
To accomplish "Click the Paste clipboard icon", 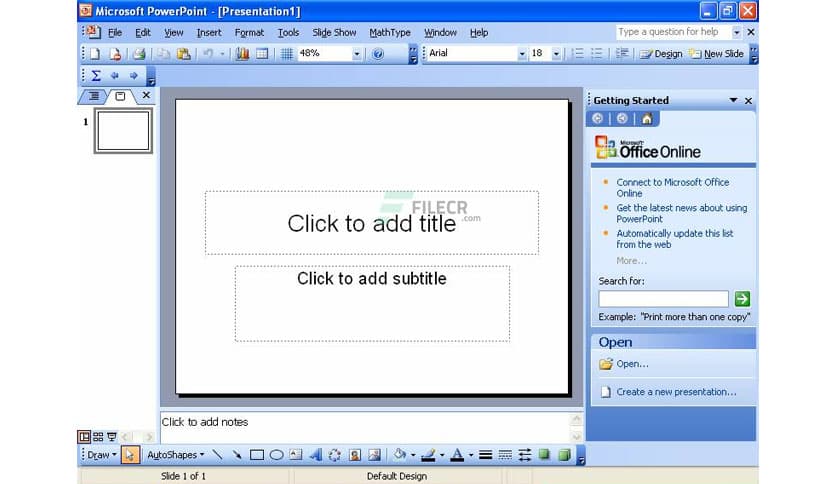I will tap(183, 53).
